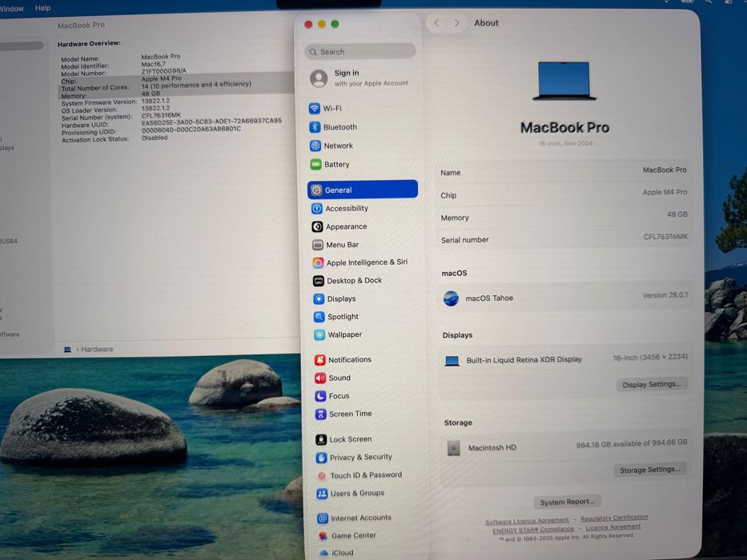Open Displays icon in sidebar
Viewport: 747px width, 560px height.
(319, 299)
